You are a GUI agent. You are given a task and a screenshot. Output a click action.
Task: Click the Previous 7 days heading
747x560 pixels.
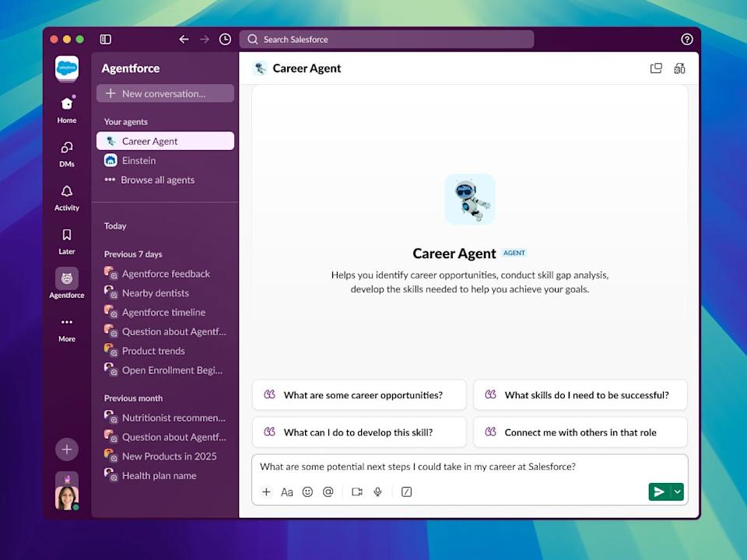pos(133,254)
